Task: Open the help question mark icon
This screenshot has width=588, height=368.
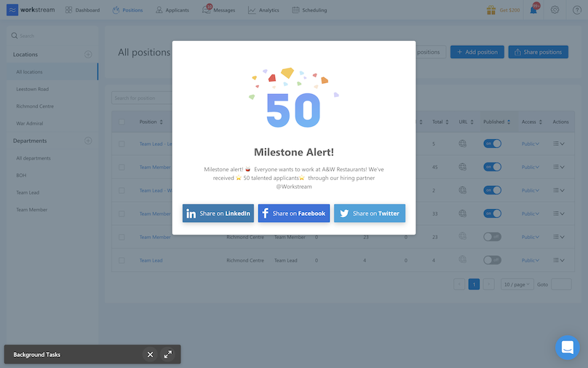Action: pos(576,10)
